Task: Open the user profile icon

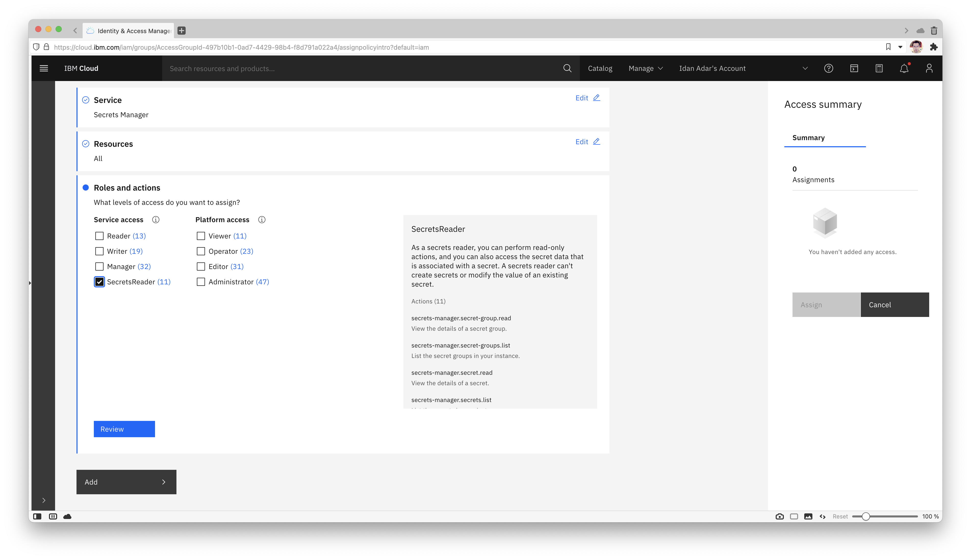Action: click(x=929, y=68)
